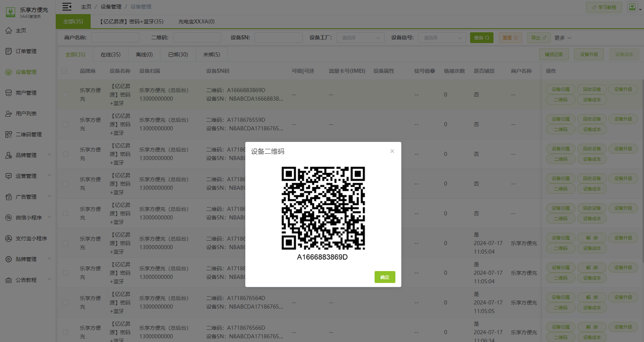Check row with 二维码 A1718676559D
The height and width of the screenshot is (342, 644).
coord(65,124)
